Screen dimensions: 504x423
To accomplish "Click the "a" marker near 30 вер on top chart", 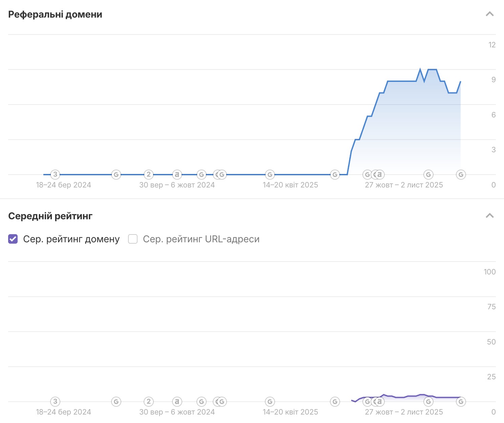I will tap(177, 175).
